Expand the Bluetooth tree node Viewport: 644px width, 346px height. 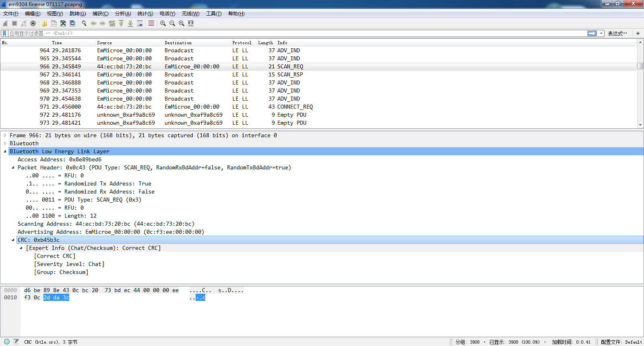pyautogui.click(x=5, y=144)
